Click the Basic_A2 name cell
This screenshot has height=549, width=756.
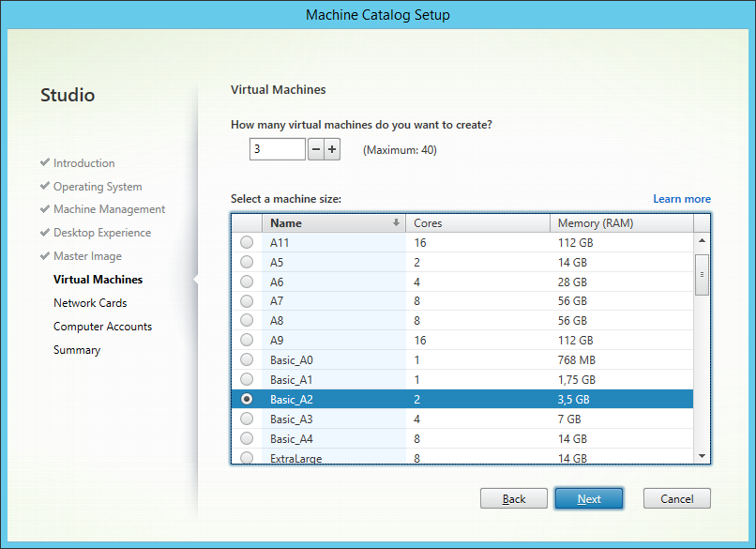(334, 400)
